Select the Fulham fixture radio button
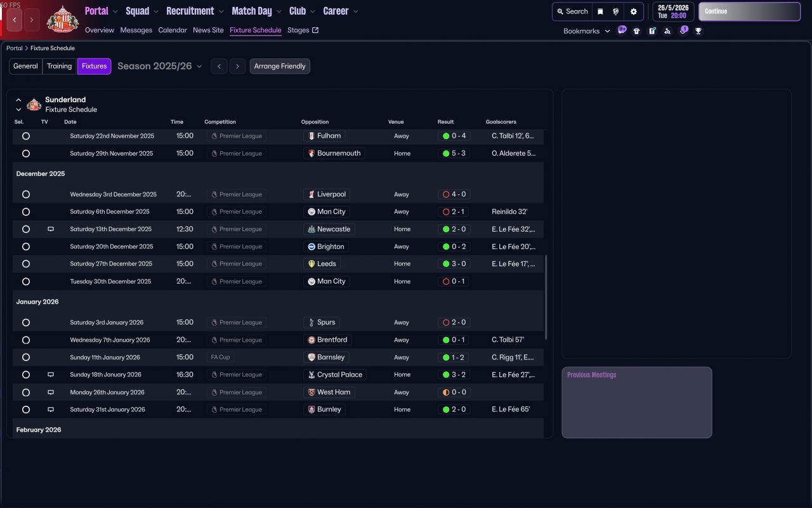 tap(26, 136)
